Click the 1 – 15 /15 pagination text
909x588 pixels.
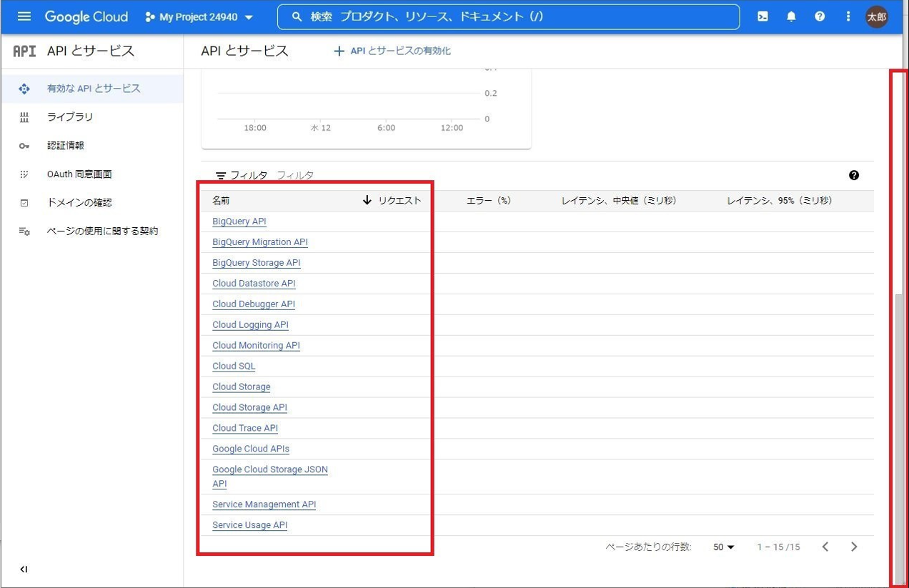click(778, 547)
